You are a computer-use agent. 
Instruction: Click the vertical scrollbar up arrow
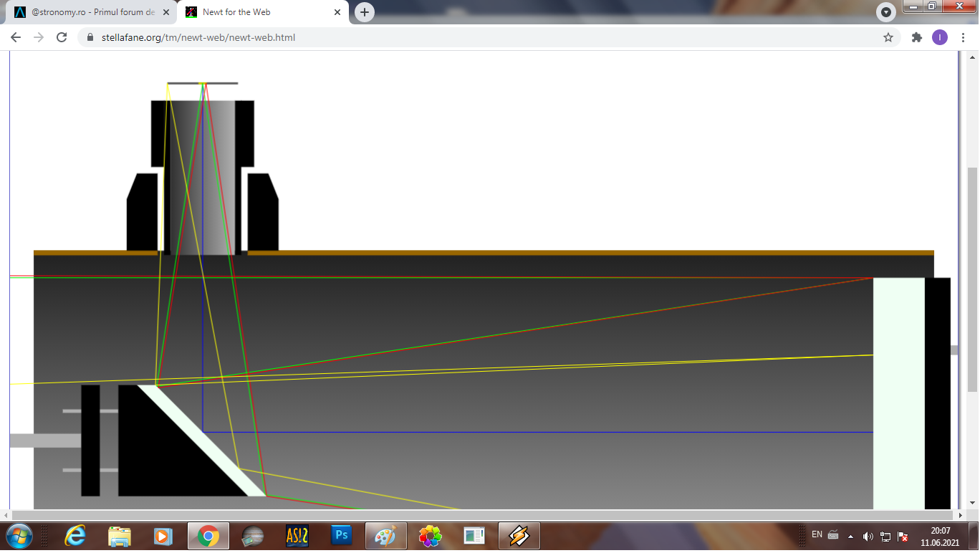coord(973,57)
